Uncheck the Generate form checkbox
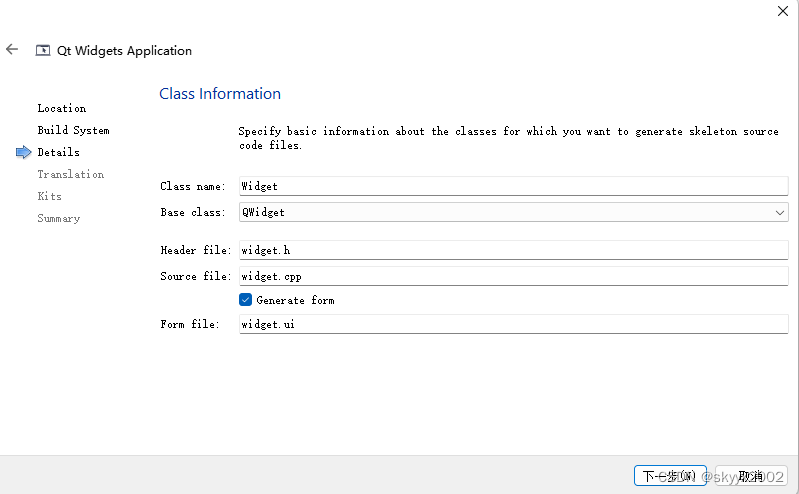Screen dimensions: 799x494 pyautogui.click(x=245, y=300)
